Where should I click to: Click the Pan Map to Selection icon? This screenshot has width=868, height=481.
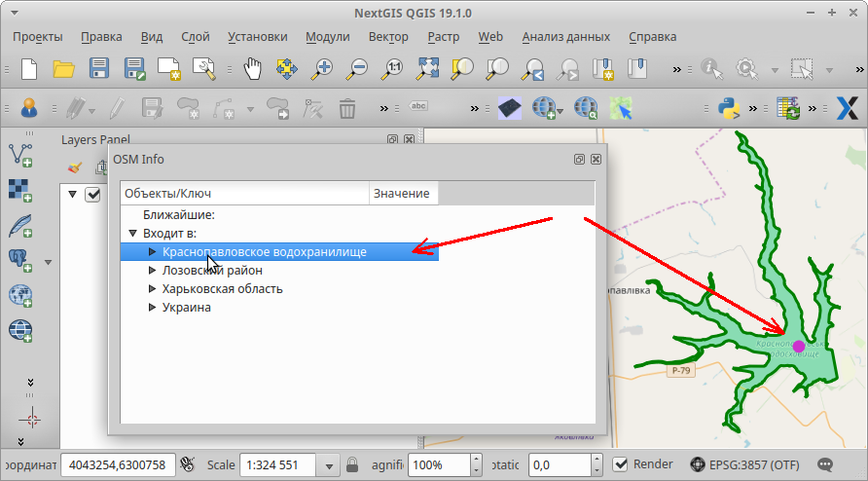(287, 69)
